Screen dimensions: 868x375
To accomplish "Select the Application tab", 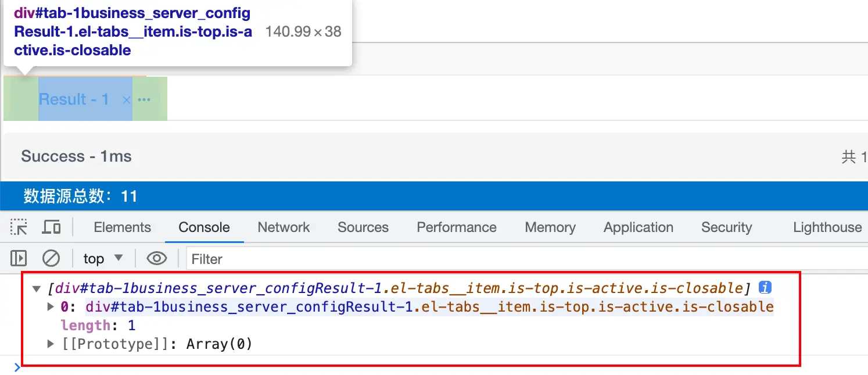I will coord(639,227).
